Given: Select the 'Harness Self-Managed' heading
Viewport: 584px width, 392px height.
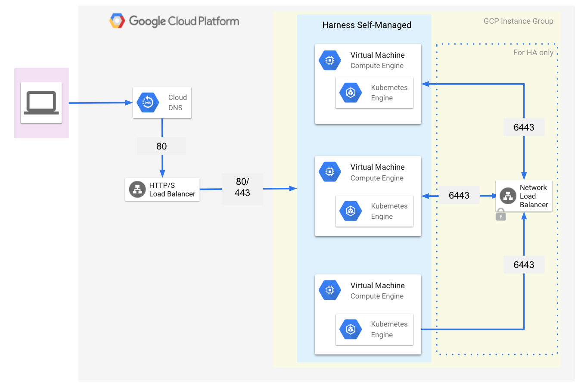Looking at the screenshot, I should coord(367,25).
